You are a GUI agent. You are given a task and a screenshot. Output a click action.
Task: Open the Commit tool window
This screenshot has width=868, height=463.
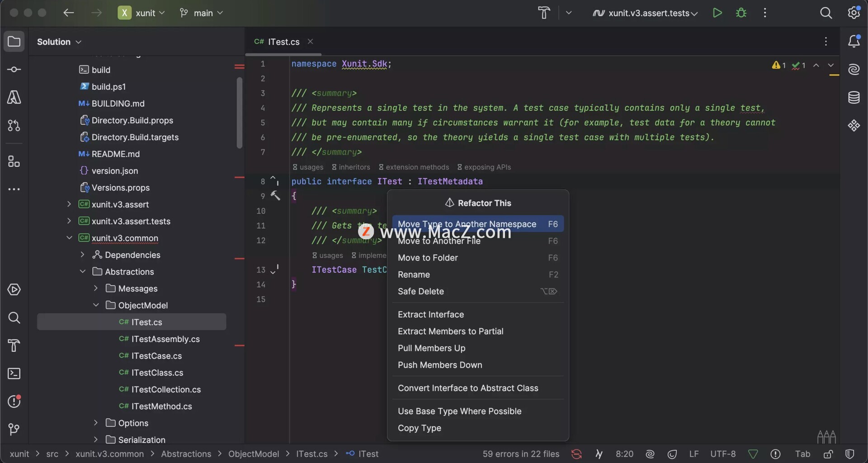coord(14,69)
